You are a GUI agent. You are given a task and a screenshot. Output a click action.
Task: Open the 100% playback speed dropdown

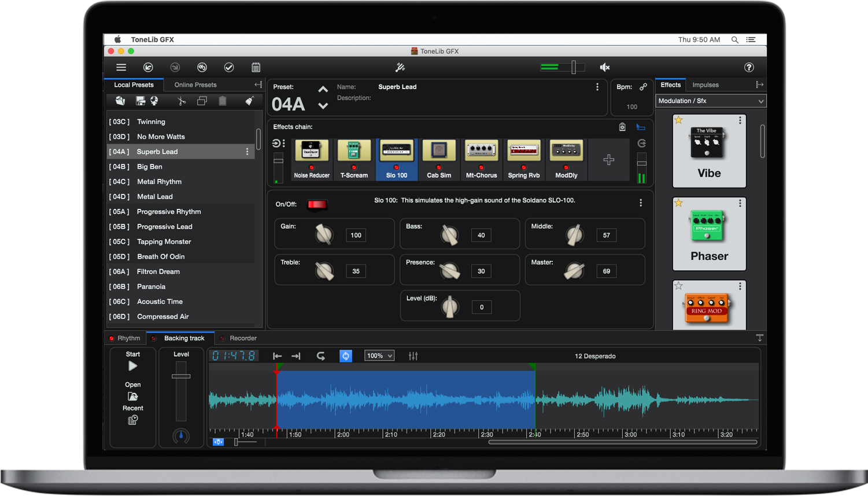[379, 356]
